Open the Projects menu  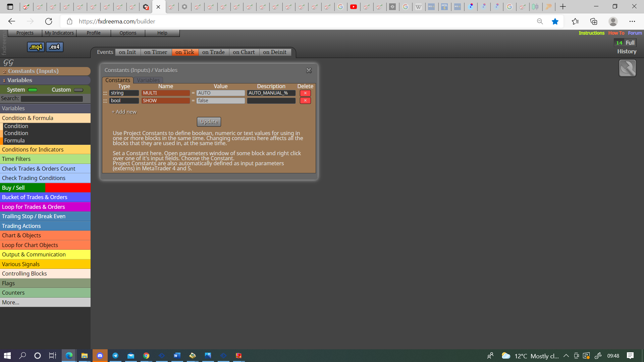25,33
